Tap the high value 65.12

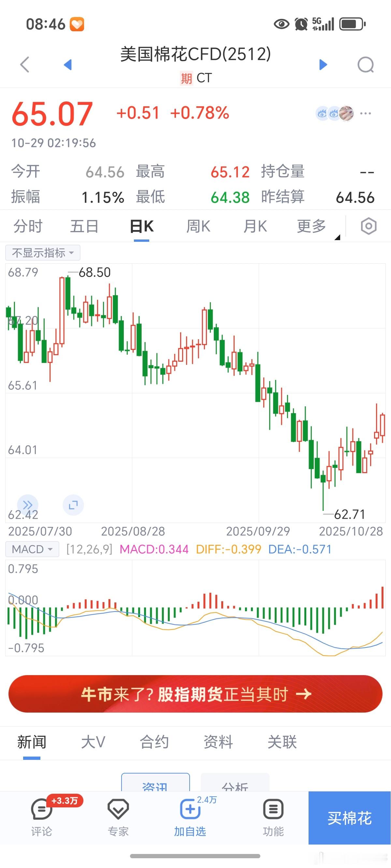(230, 172)
